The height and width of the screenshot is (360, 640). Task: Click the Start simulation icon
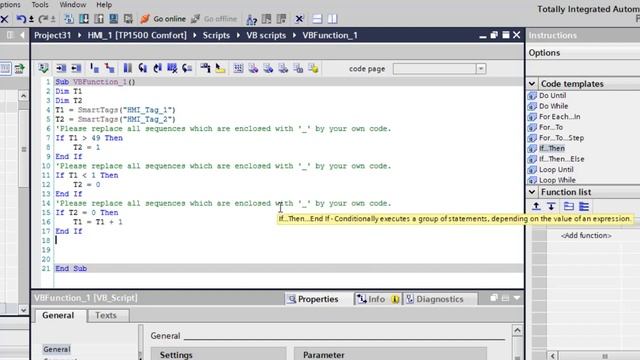click(x=113, y=19)
